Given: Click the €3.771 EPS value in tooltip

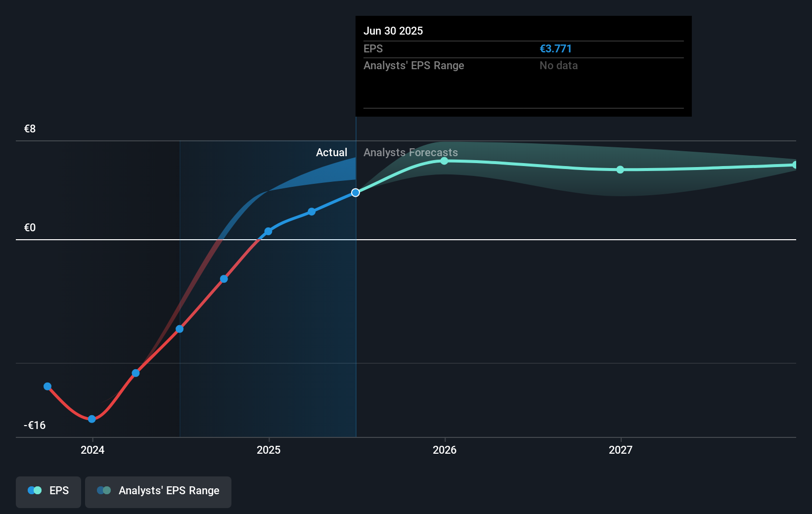Looking at the screenshot, I should coord(555,48).
